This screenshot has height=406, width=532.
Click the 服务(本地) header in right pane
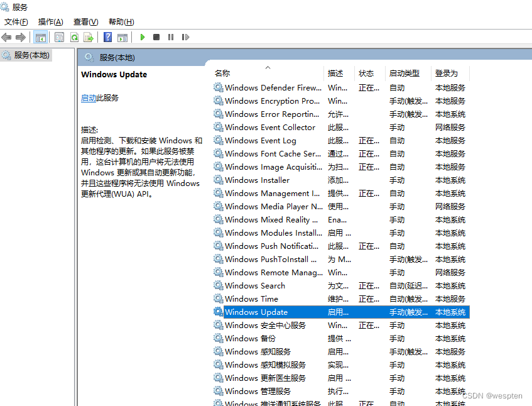(117, 57)
